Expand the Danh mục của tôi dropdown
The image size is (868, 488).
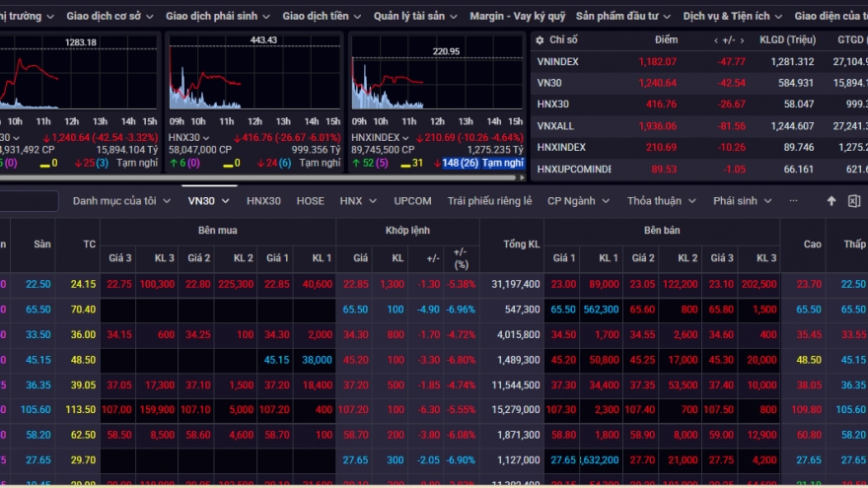pyautogui.click(x=122, y=201)
